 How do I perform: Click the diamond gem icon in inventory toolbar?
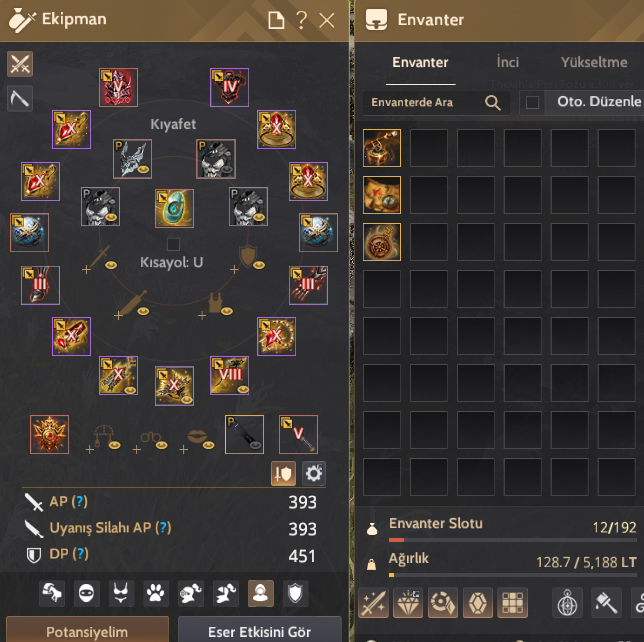408,603
